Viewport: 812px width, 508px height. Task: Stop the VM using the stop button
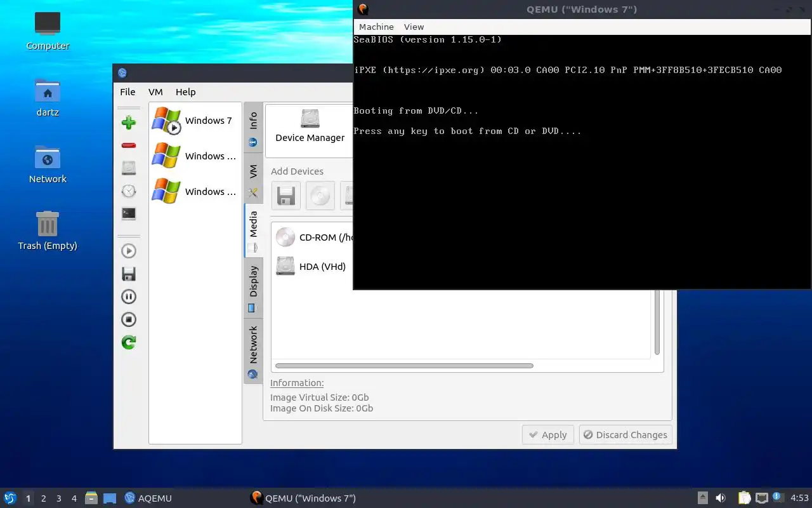(129, 319)
